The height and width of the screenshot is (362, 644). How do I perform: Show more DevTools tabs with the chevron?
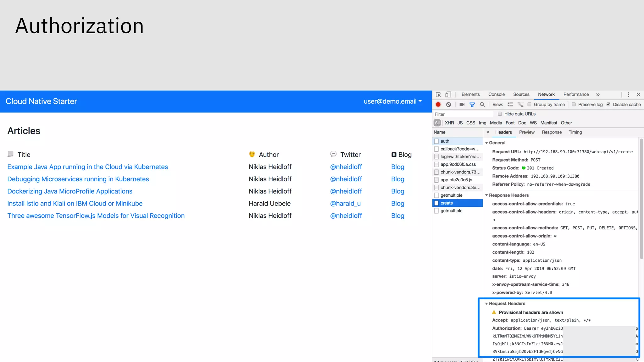pyautogui.click(x=598, y=95)
